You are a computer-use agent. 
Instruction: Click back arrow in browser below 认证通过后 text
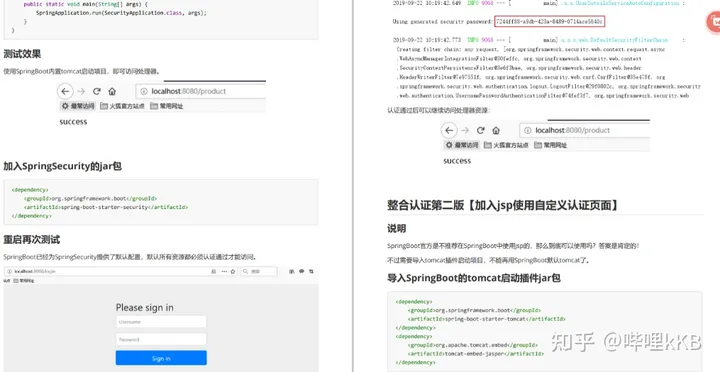(x=449, y=130)
